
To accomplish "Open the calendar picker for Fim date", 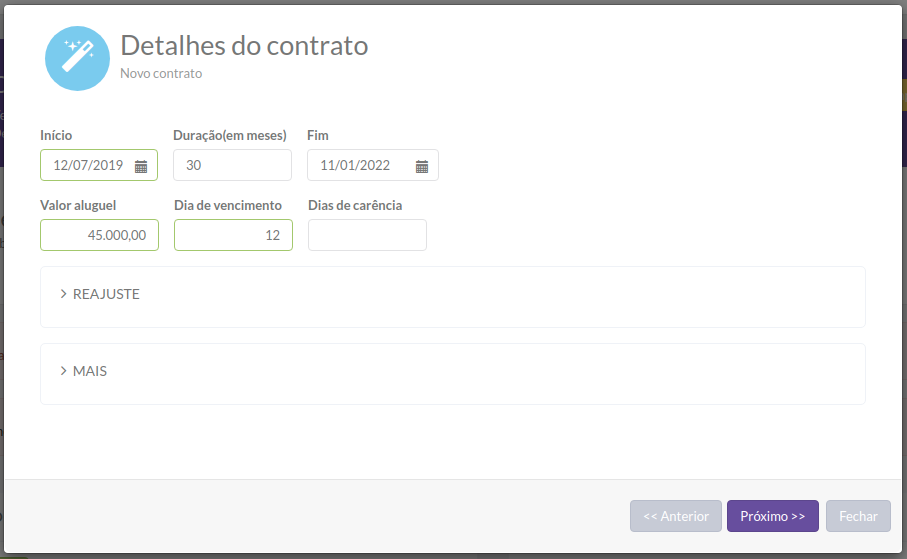I will 422,167.
